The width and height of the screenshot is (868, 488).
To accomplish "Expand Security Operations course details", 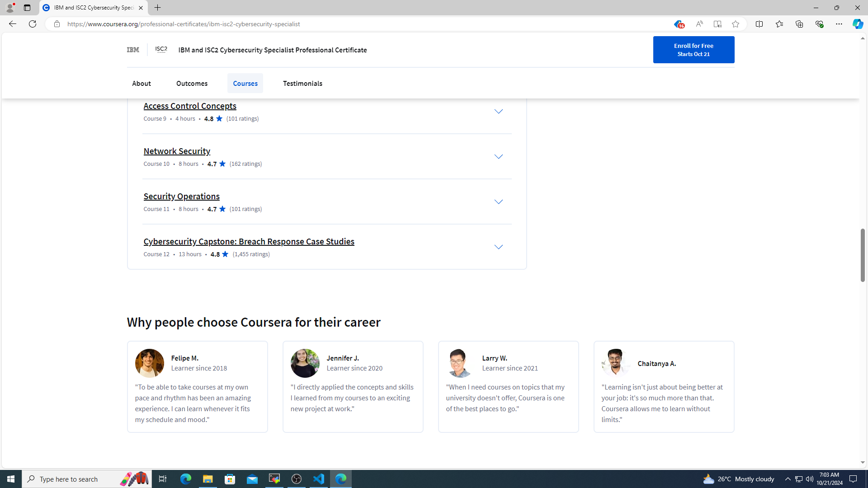I will 498,202.
